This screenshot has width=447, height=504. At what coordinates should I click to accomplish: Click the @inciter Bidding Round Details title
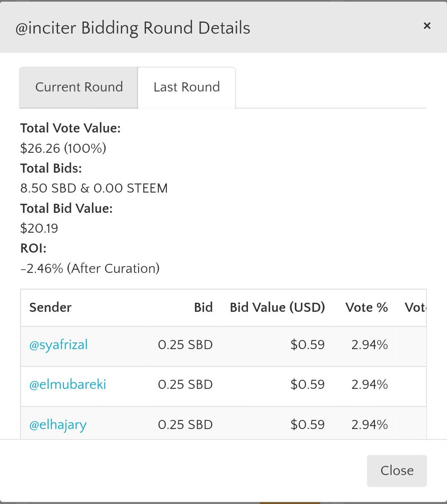coord(133,28)
